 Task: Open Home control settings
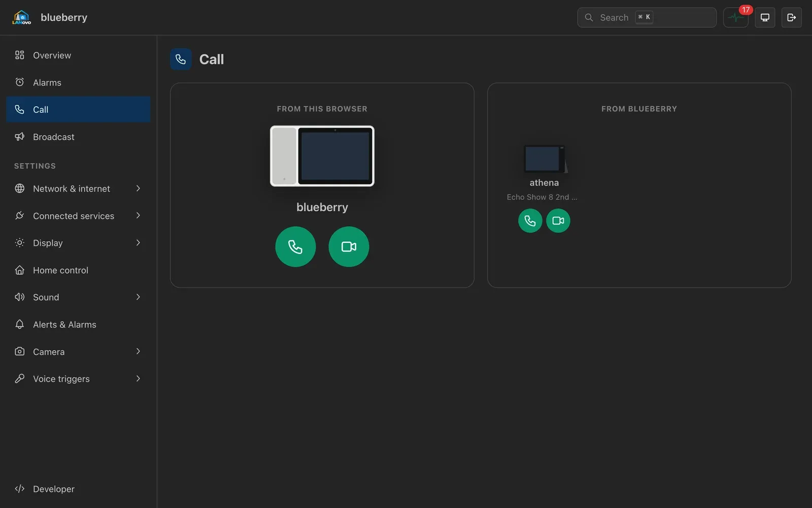pyautogui.click(x=78, y=270)
